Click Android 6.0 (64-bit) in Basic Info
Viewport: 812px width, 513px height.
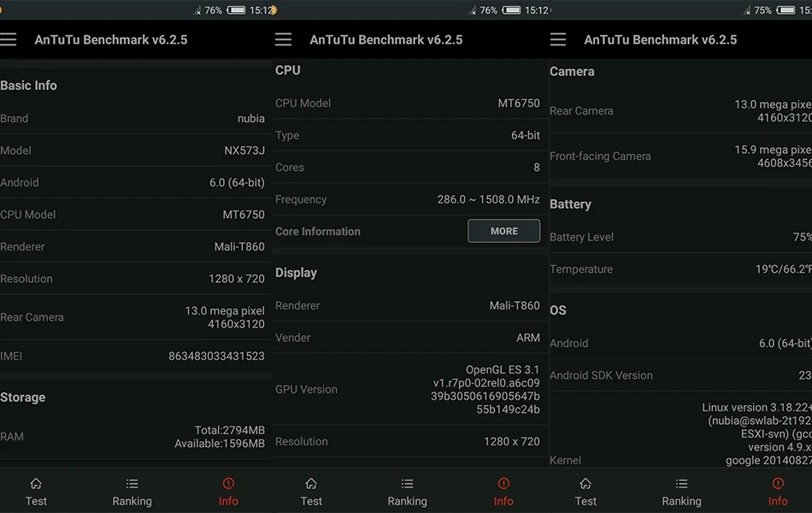point(237,182)
